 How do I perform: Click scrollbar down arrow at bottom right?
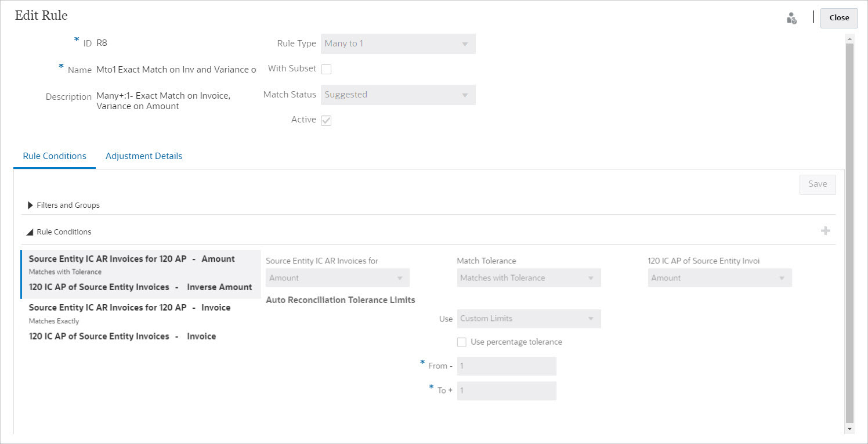click(x=850, y=428)
